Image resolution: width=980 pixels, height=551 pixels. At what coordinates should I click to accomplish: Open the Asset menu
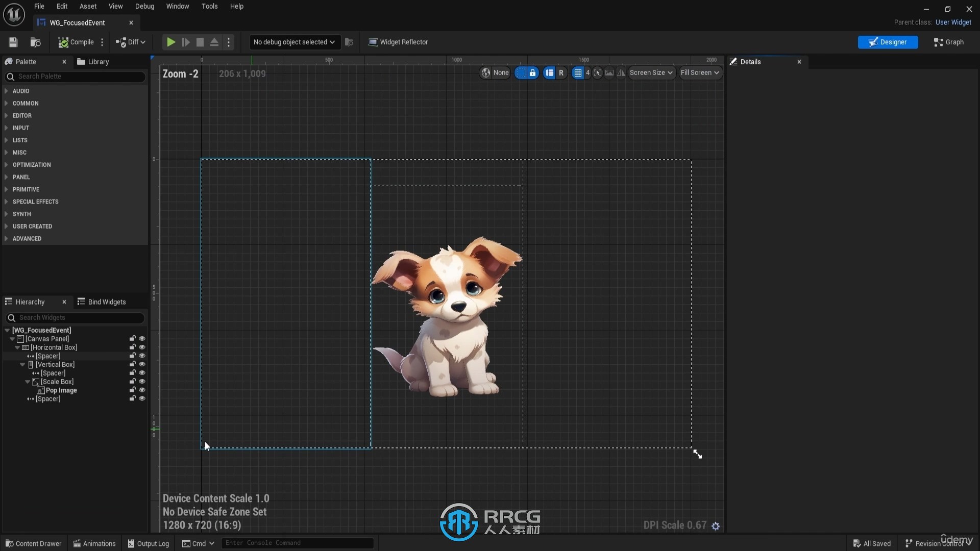88,6
